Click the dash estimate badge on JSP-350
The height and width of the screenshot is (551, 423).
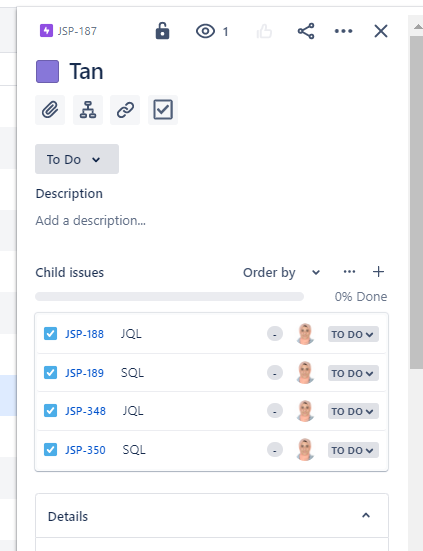[275, 450]
